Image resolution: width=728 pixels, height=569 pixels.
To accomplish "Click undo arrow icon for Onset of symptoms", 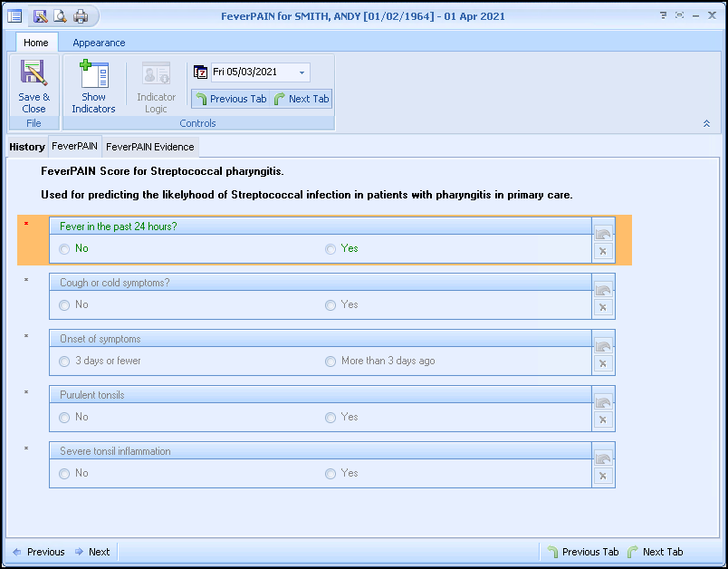I will click(x=603, y=346).
